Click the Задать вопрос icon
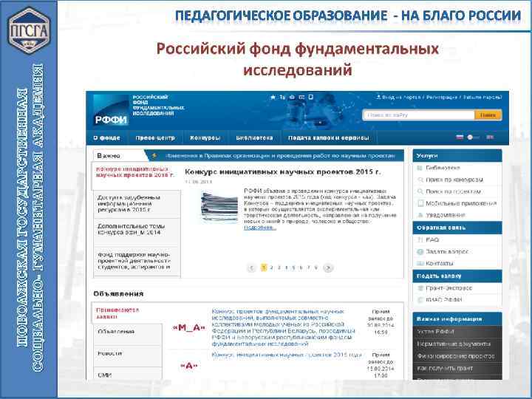The width and height of the screenshot is (532, 399). pos(420,252)
